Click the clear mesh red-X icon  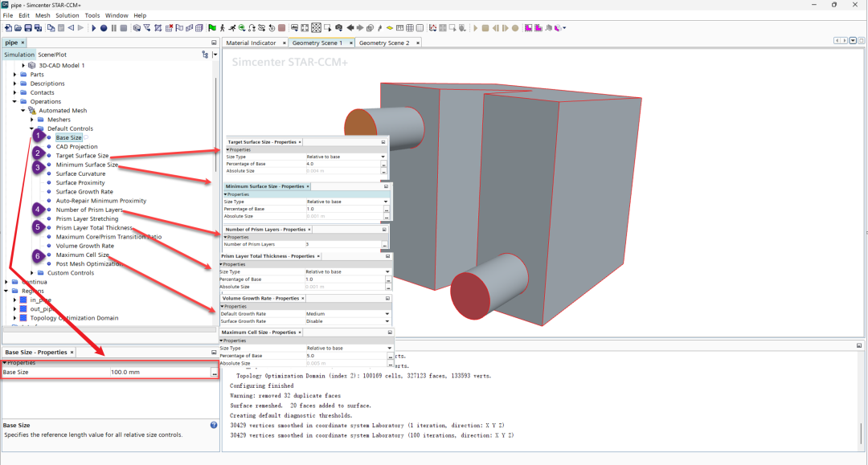coord(169,27)
